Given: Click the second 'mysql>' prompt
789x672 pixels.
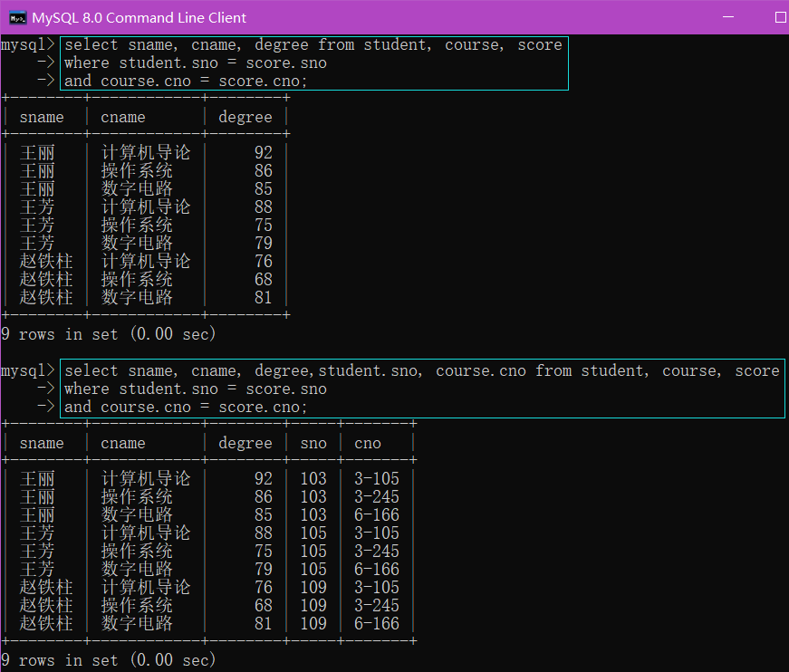Looking at the screenshot, I should (x=28, y=370).
